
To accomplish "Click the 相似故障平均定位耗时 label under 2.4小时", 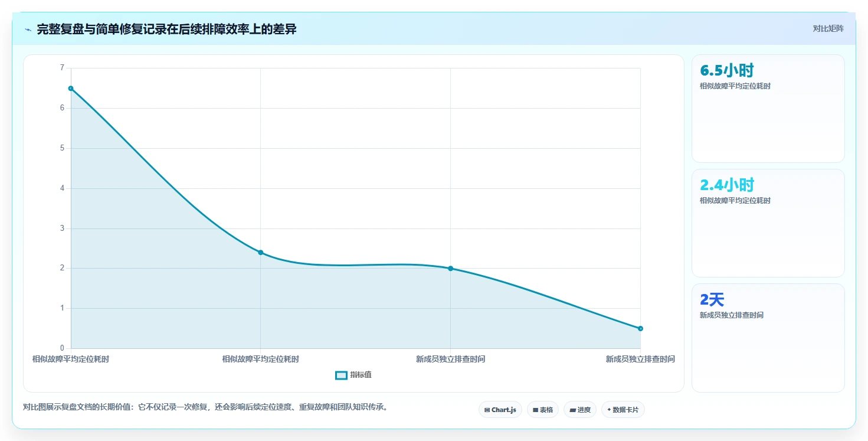I will (x=735, y=201).
